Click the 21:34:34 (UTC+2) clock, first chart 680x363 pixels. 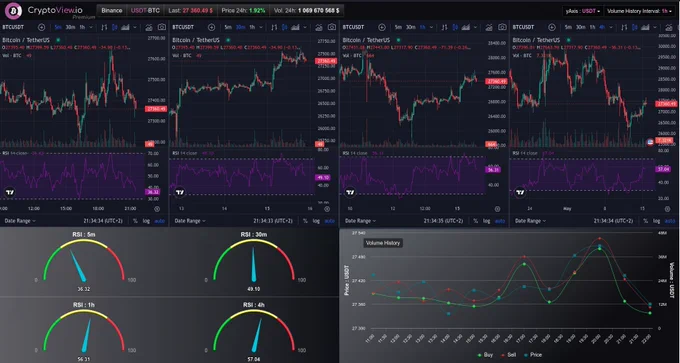click(x=103, y=221)
